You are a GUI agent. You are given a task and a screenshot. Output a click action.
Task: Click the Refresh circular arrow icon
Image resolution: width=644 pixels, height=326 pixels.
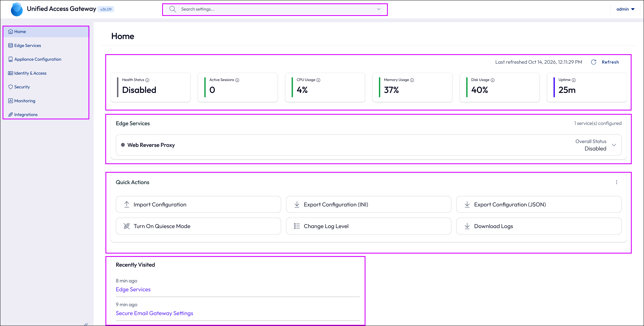click(x=593, y=62)
